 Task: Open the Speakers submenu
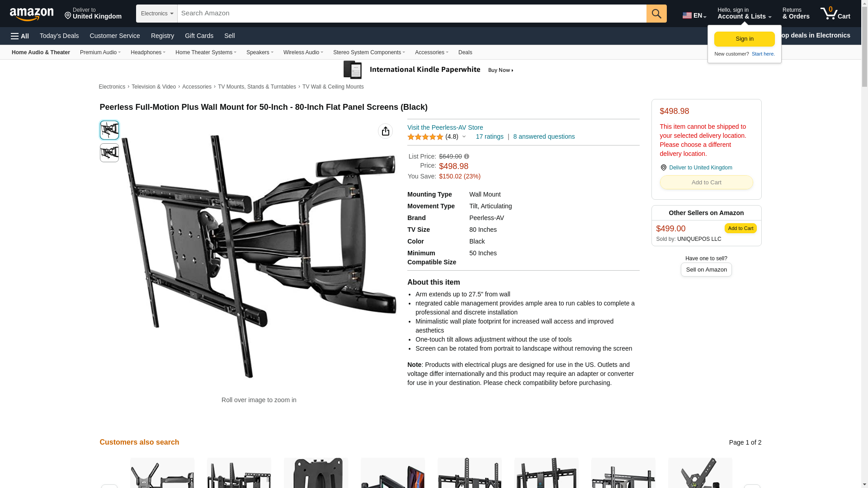click(259, 52)
